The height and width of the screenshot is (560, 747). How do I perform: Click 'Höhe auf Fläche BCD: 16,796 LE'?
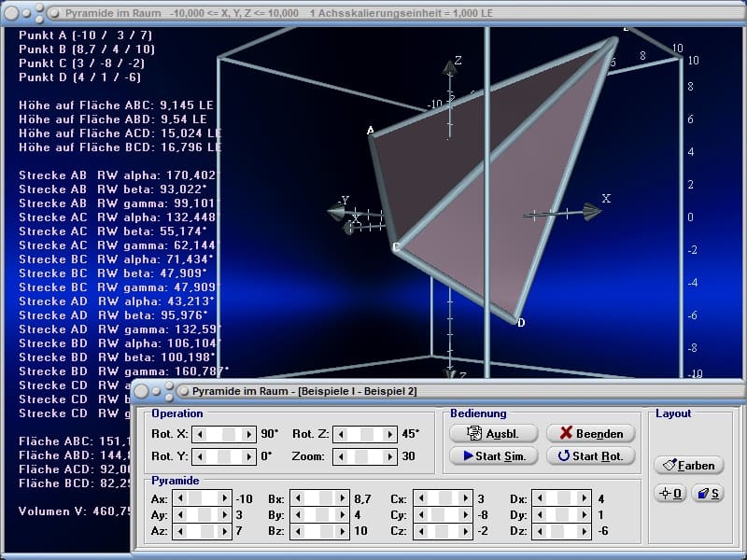point(120,147)
